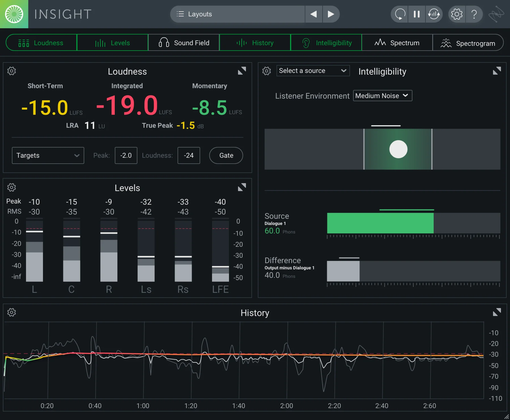Open the Loudness panel settings gear
The width and height of the screenshot is (510, 420).
(x=12, y=71)
